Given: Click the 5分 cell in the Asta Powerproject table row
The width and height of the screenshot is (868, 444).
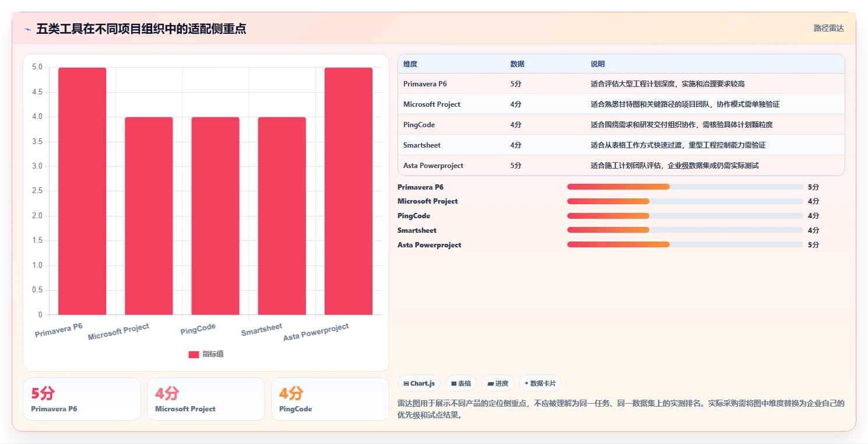Looking at the screenshot, I should click(x=516, y=166).
